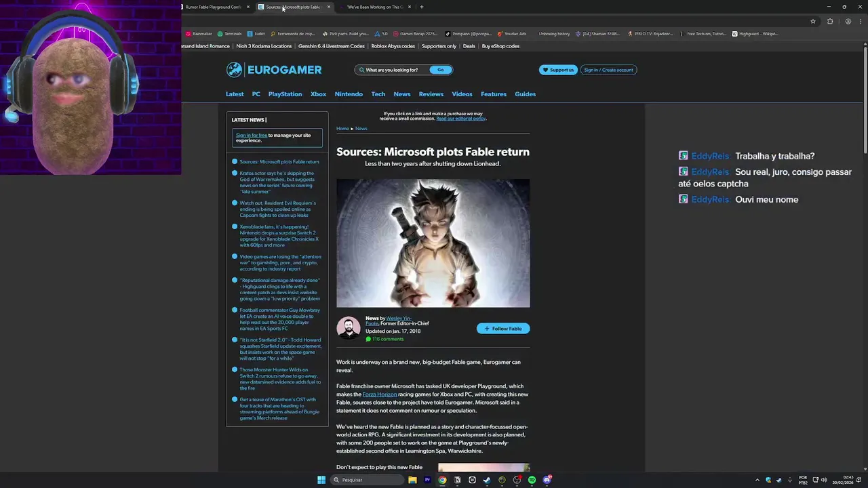Open Chrome from the taskbar

[442, 480]
